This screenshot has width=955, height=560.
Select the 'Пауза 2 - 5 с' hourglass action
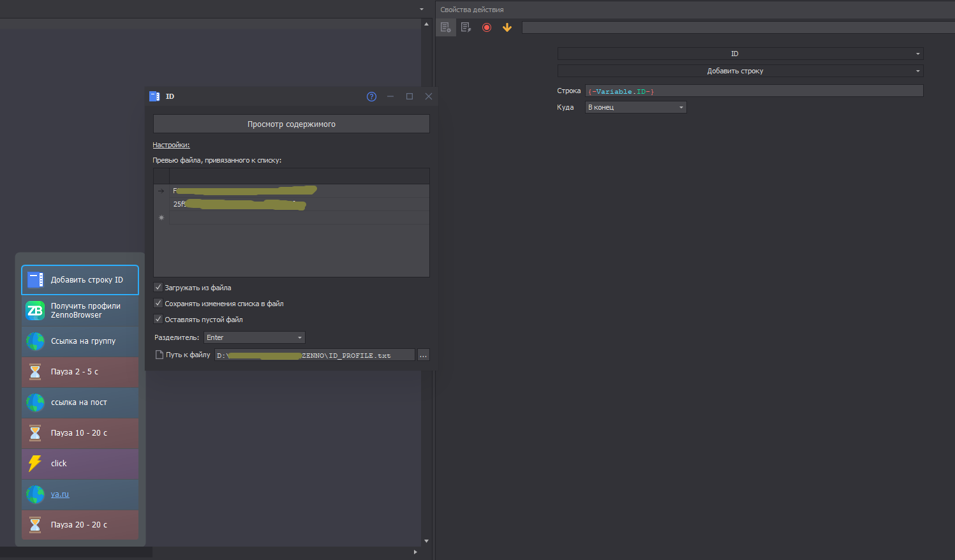coord(80,372)
